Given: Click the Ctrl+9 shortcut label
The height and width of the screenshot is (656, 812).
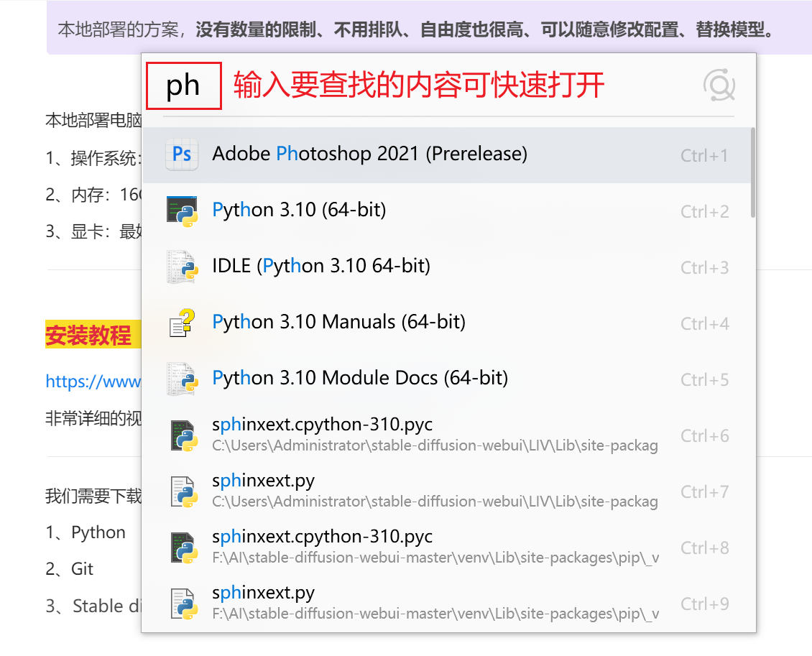Looking at the screenshot, I should (704, 604).
